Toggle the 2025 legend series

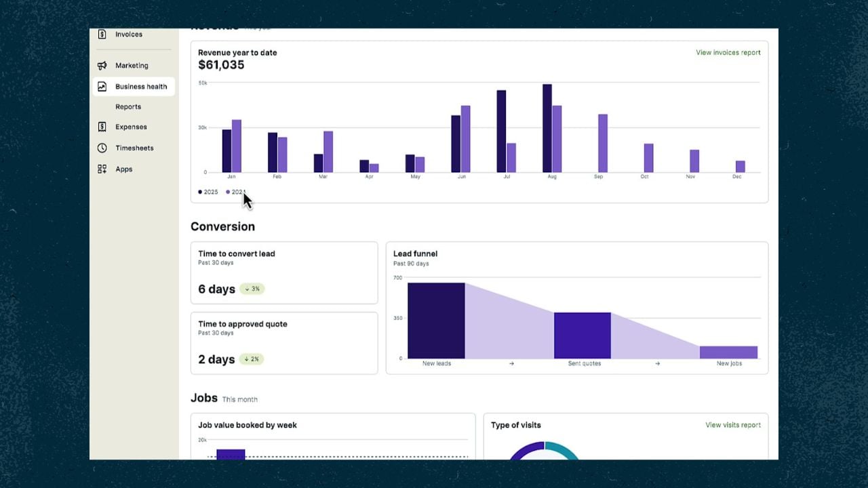(x=208, y=192)
